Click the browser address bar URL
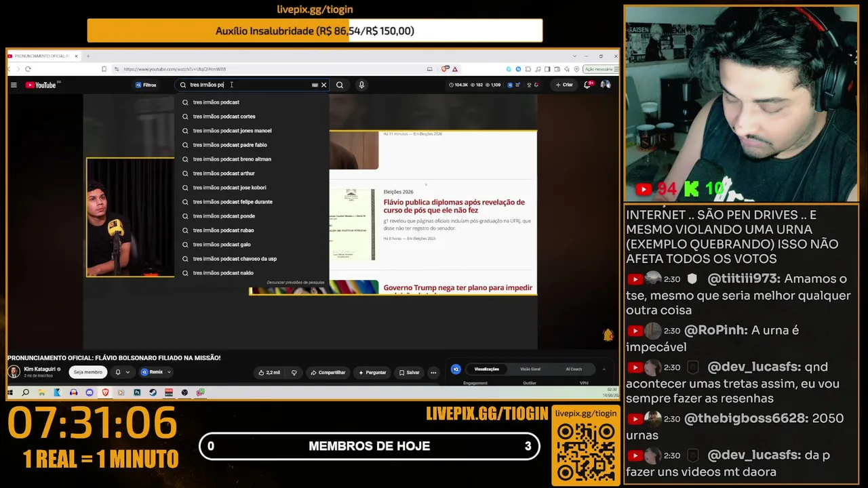Image resolution: width=868 pixels, height=488 pixels. coord(175,69)
